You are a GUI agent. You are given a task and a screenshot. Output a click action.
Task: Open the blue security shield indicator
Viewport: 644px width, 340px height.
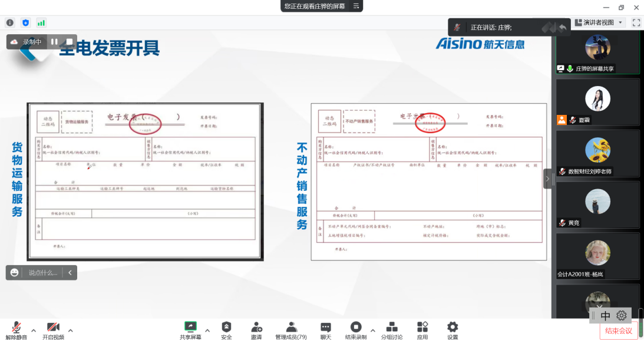click(25, 23)
